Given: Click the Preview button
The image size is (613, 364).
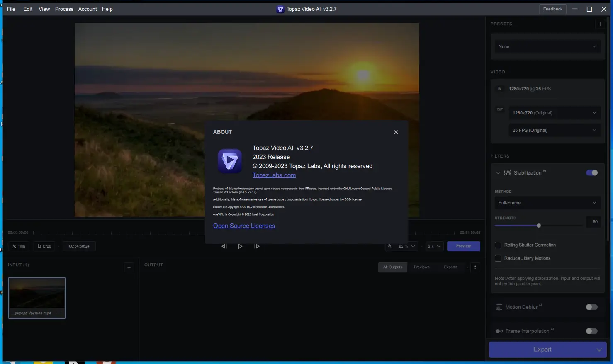Looking at the screenshot, I should pyautogui.click(x=463, y=246).
